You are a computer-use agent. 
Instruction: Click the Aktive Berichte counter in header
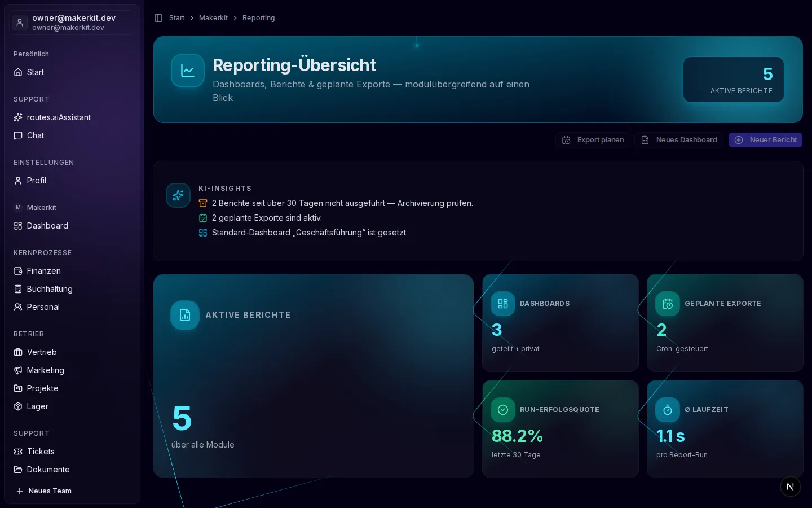click(x=734, y=80)
